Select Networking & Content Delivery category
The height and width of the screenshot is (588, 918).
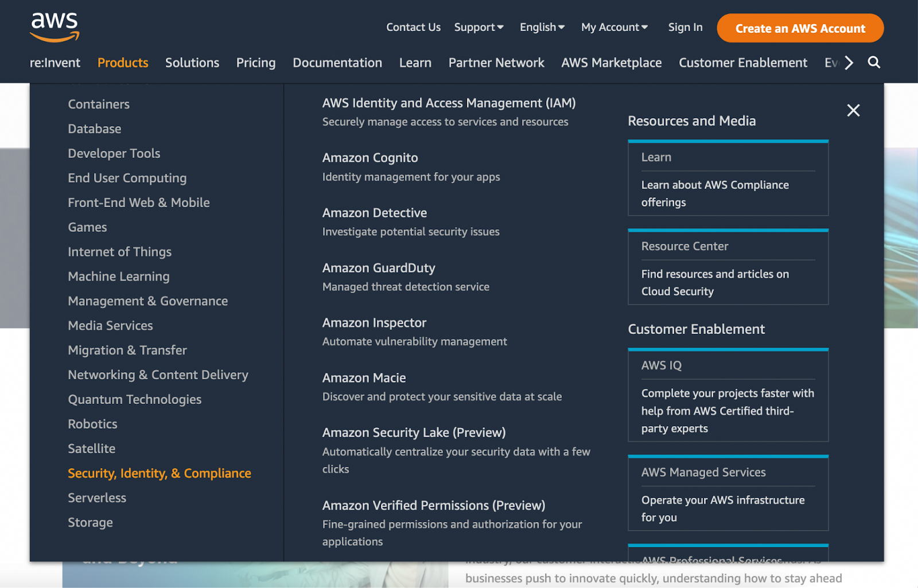(158, 375)
